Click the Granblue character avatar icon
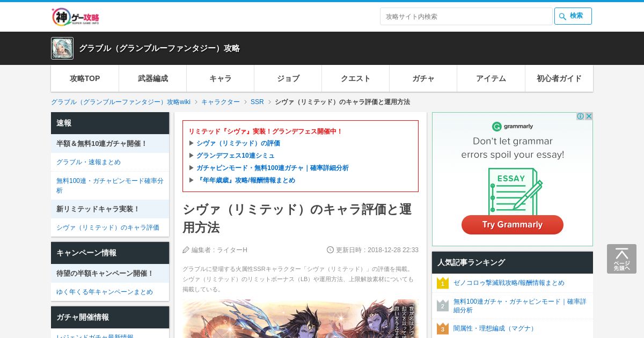 [62, 48]
